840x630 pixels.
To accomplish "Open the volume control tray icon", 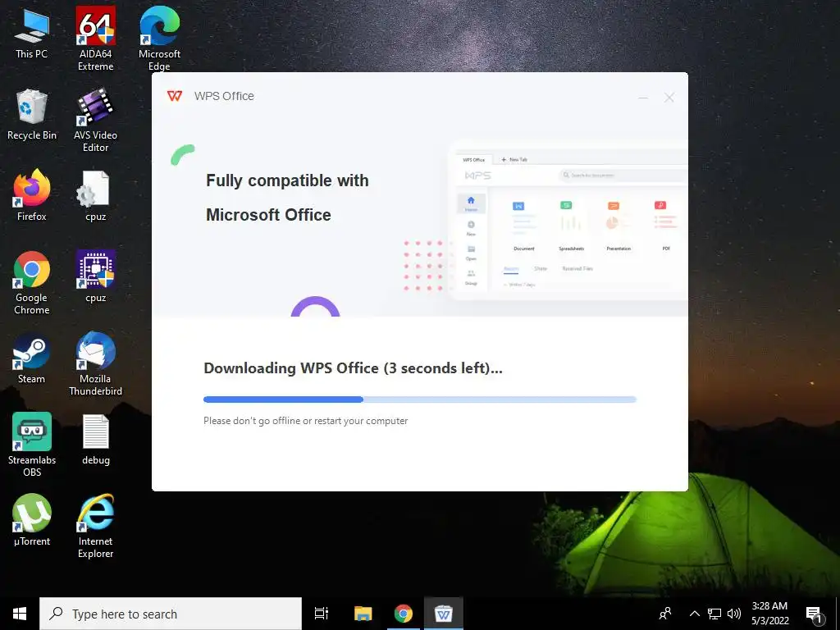I will coord(734,614).
